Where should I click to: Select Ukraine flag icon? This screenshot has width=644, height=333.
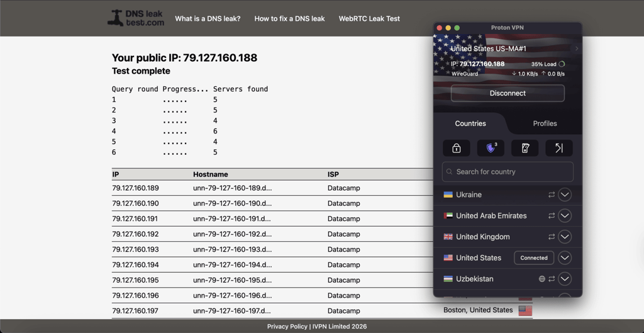click(x=448, y=195)
